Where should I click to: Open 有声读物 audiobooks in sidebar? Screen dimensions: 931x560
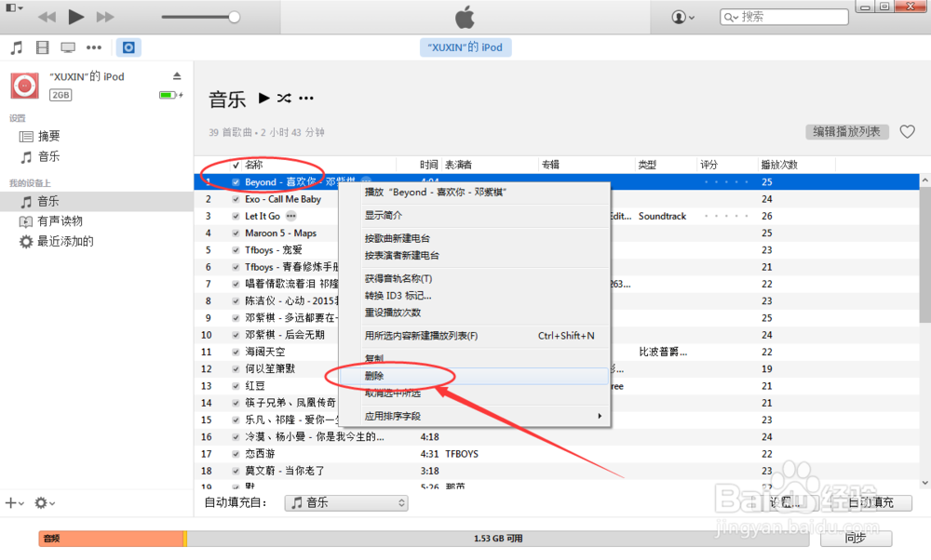click(60, 221)
